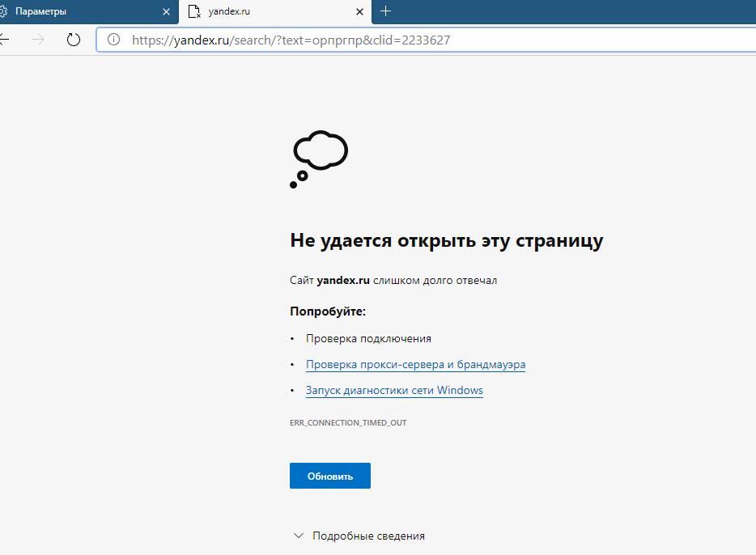Click the Обновить button

[330, 476]
